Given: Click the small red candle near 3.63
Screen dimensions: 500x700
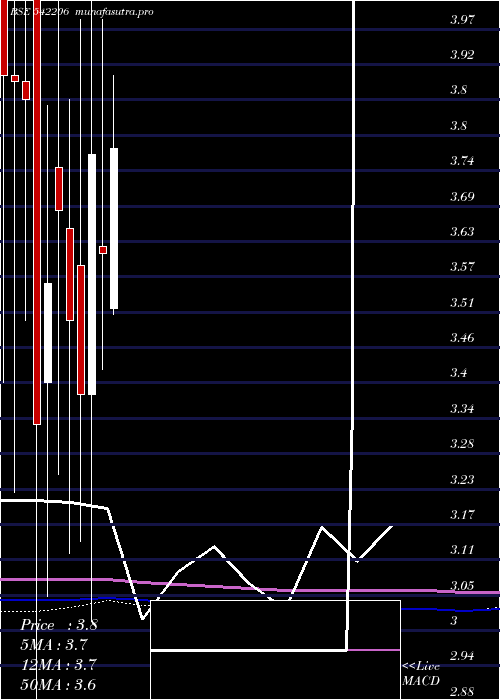Looking at the screenshot, I should 103,250.
